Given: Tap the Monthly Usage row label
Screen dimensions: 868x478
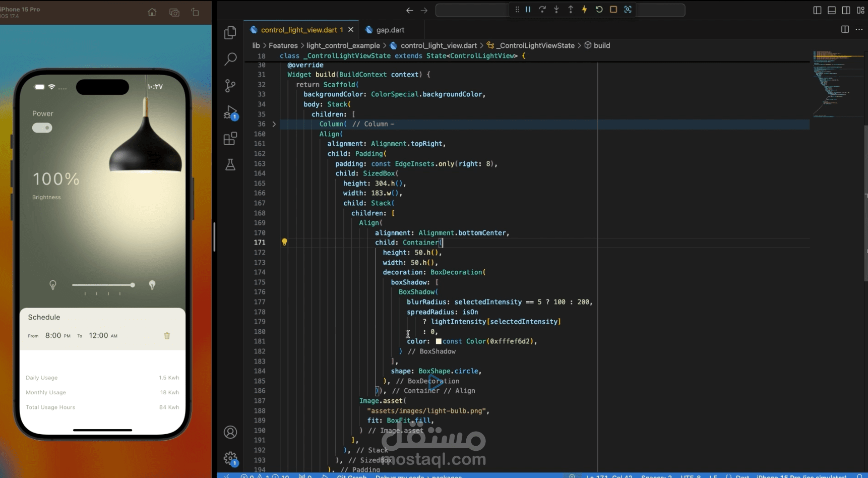Looking at the screenshot, I should click(46, 392).
